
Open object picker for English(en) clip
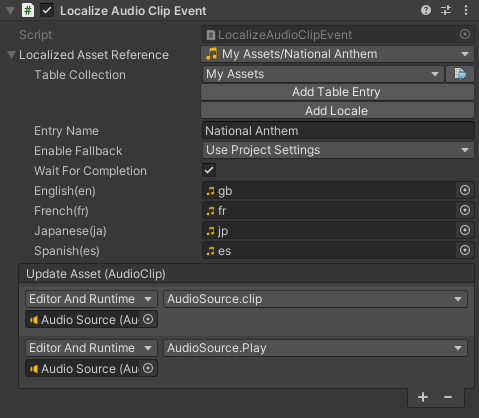pos(465,190)
